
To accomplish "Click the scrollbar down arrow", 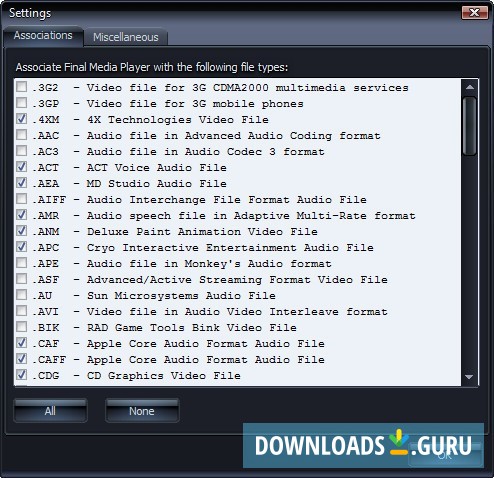I will [469, 377].
